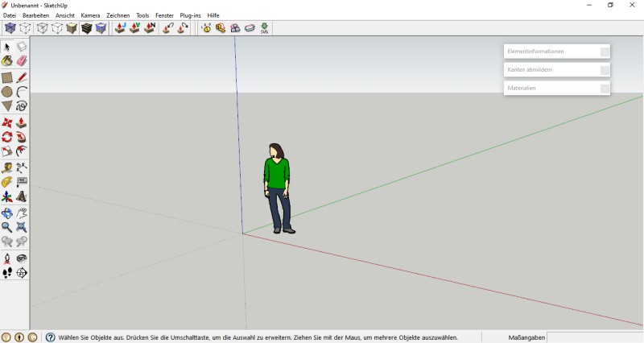Select the Arc tool
Image resolution: width=644 pixels, height=343 pixels.
[22, 92]
